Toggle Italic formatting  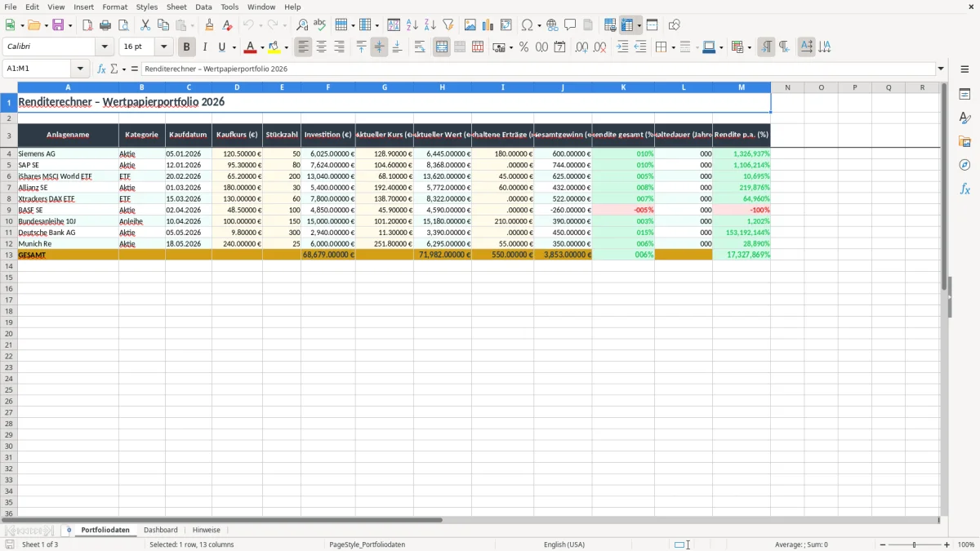[205, 47]
